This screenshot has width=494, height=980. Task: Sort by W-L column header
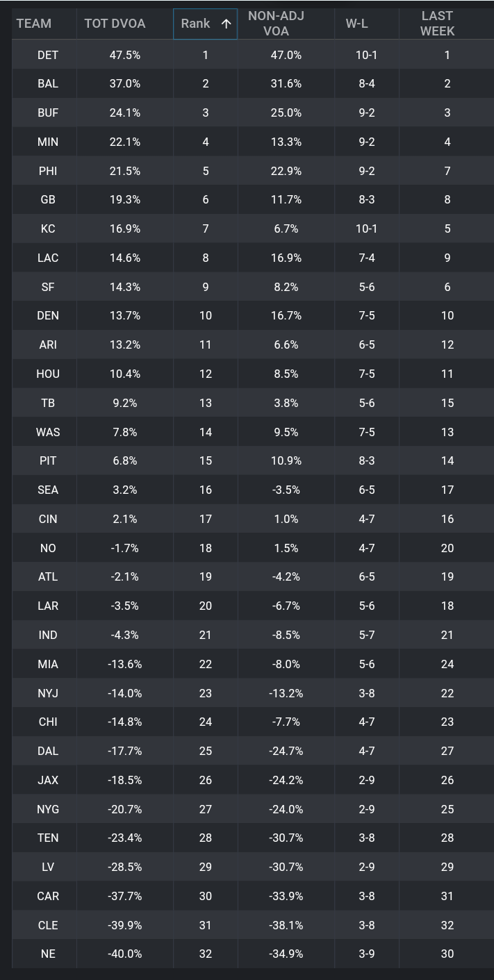[356, 24]
